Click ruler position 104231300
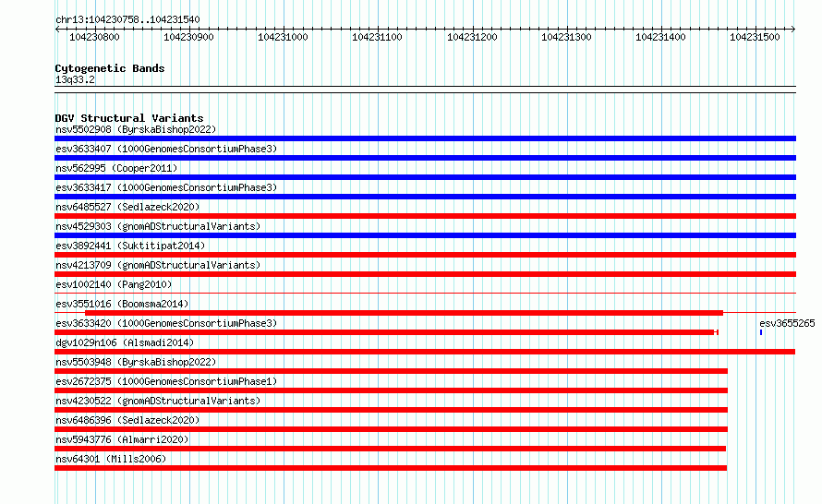This screenshot has width=822, height=504. click(x=566, y=37)
